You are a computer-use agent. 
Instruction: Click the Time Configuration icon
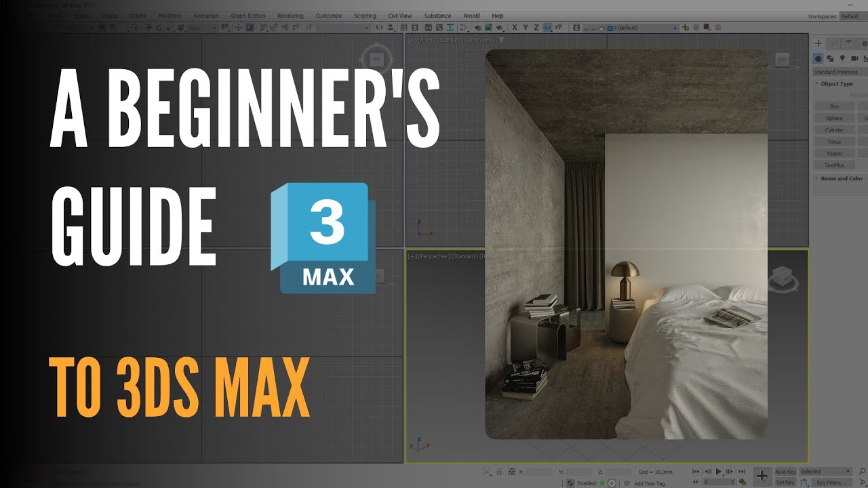pyautogui.click(x=744, y=483)
